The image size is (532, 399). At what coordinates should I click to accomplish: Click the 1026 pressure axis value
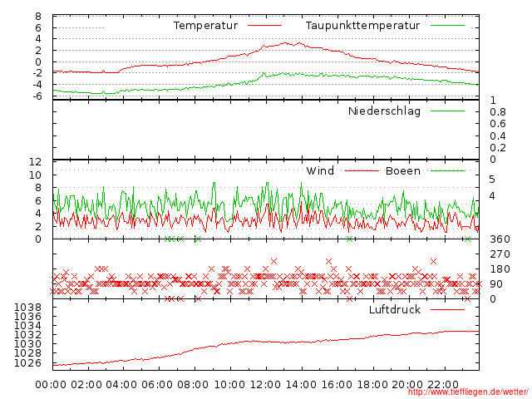pos(27,363)
